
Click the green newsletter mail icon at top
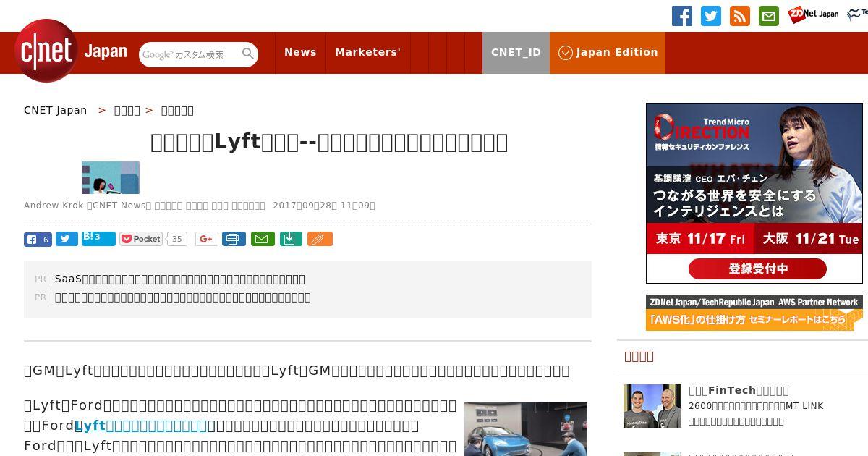[769, 16]
